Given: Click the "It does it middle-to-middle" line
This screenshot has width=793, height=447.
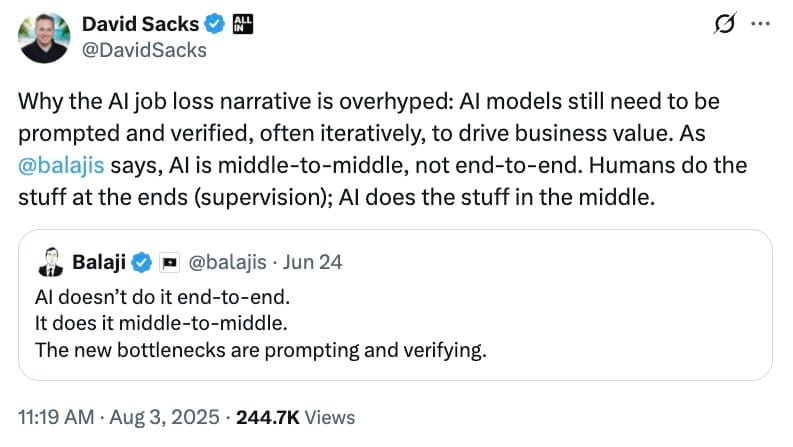Looking at the screenshot, I should click(x=161, y=323).
